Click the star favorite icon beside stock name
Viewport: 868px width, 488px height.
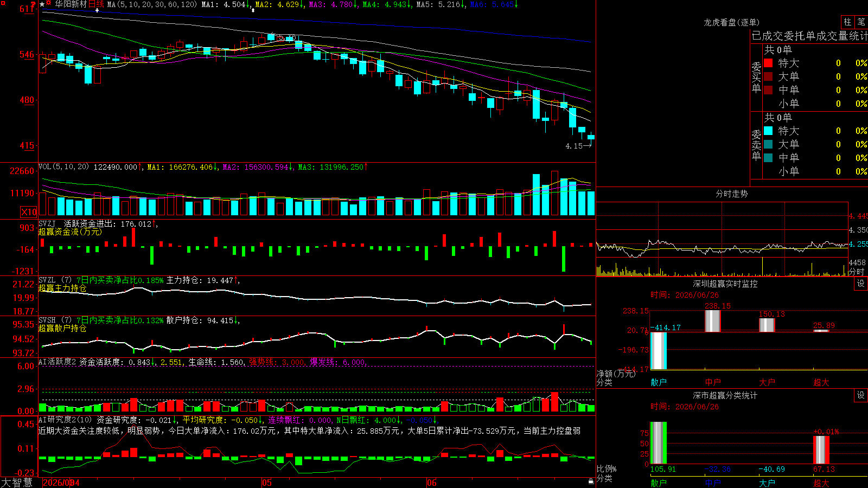pos(42,4)
